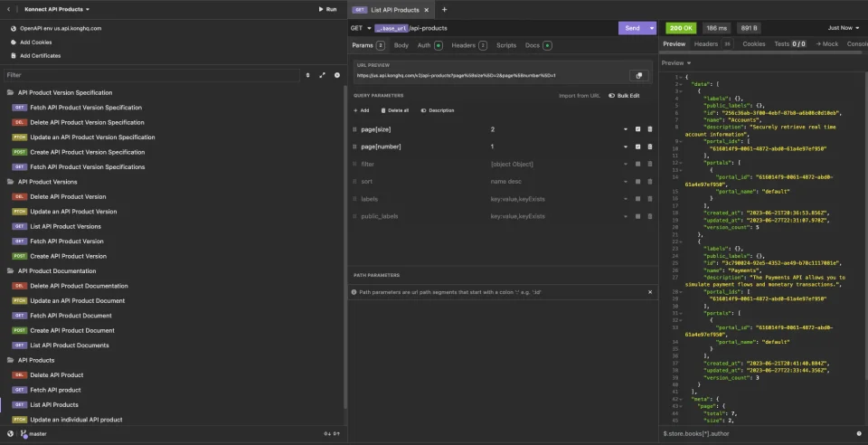Switch to the Body tab
This screenshot has height=445, width=868.
tap(401, 45)
